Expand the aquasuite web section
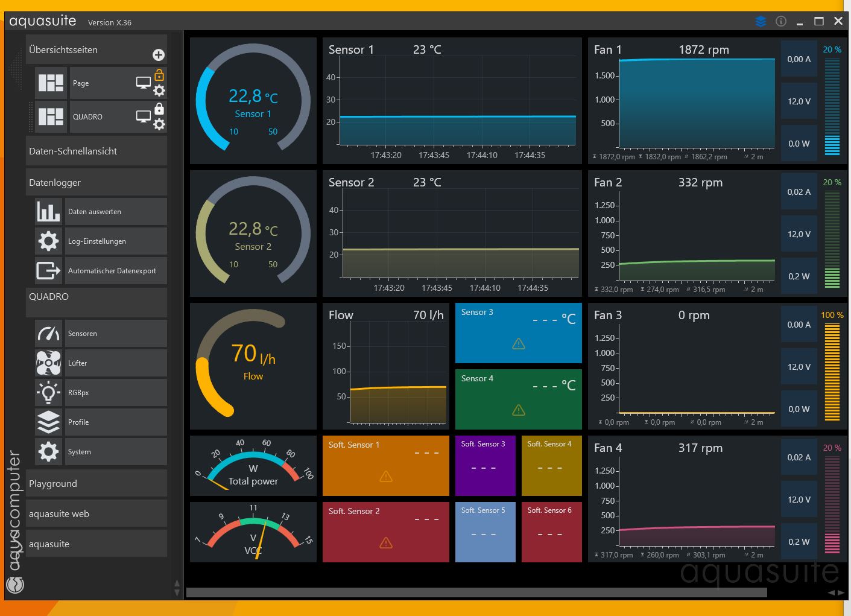Image resolution: width=851 pixels, height=616 pixels. 96,514
